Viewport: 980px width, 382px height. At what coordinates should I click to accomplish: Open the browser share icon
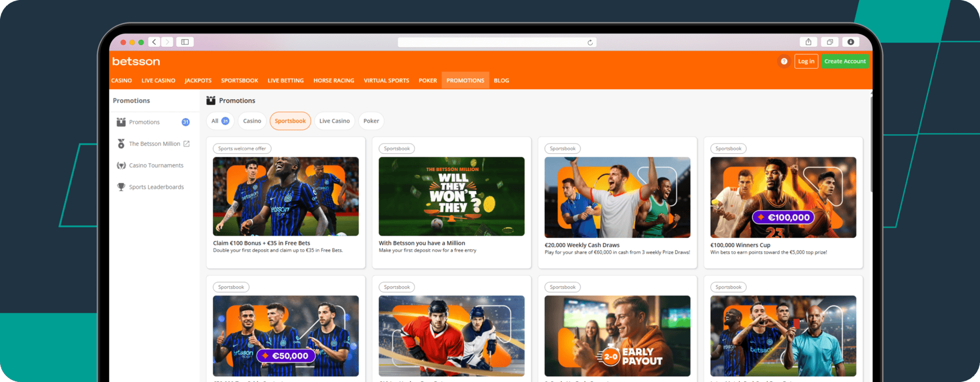(808, 42)
